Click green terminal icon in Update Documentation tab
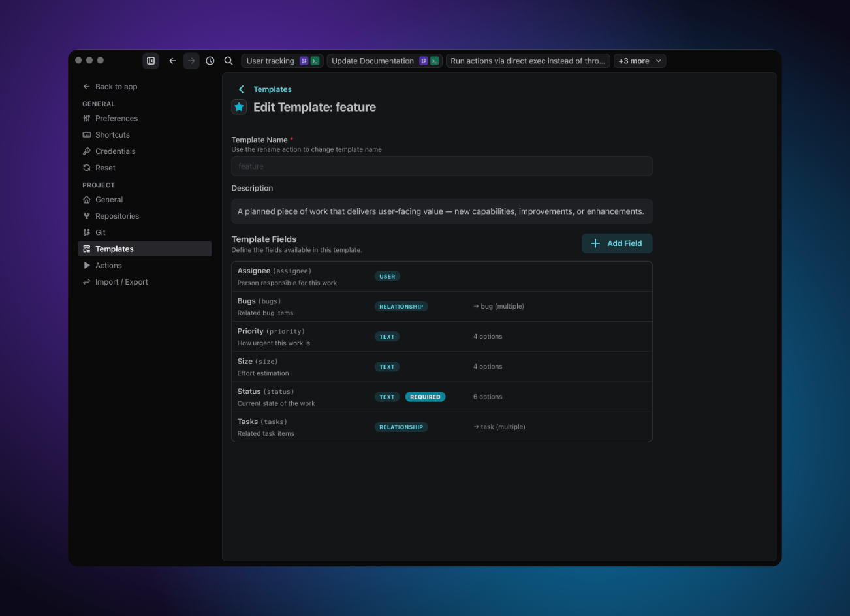The height and width of the screenshot is (616, 850). click(434, 61)
